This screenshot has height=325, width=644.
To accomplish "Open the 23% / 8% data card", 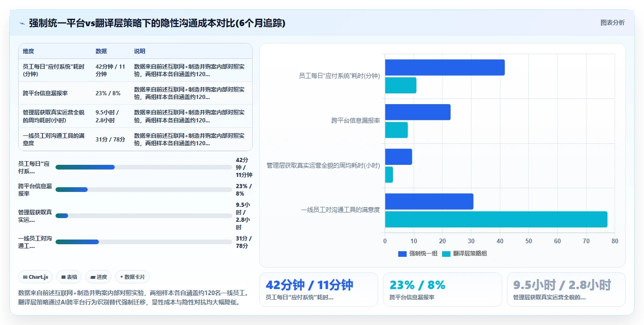I will [x=443, y=290].
